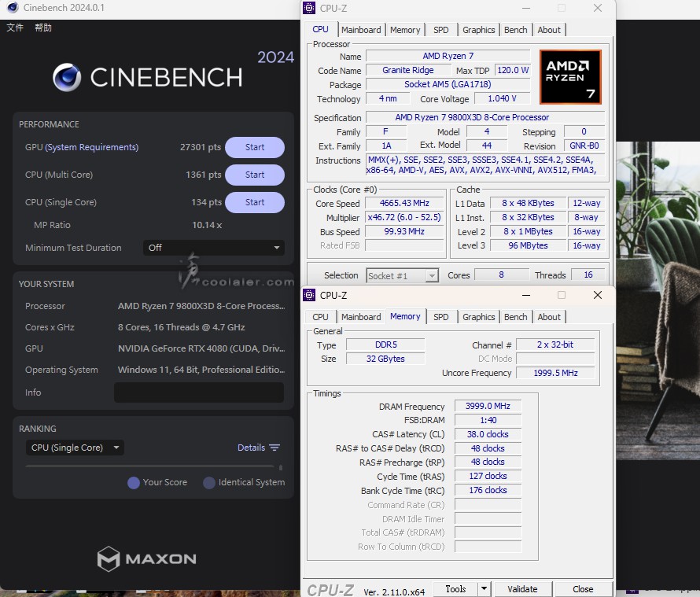Open Minimum Test Duration dropdown
The height and width of the screenshot is (597, 700).
213,248
